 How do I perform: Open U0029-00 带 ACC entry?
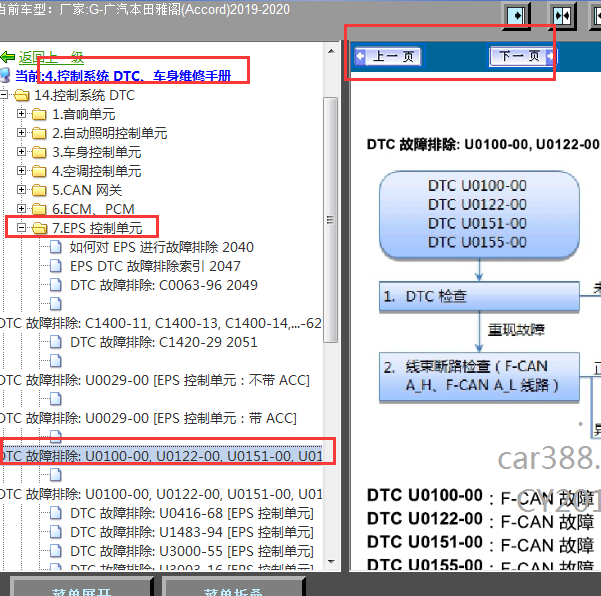point(148,418)
